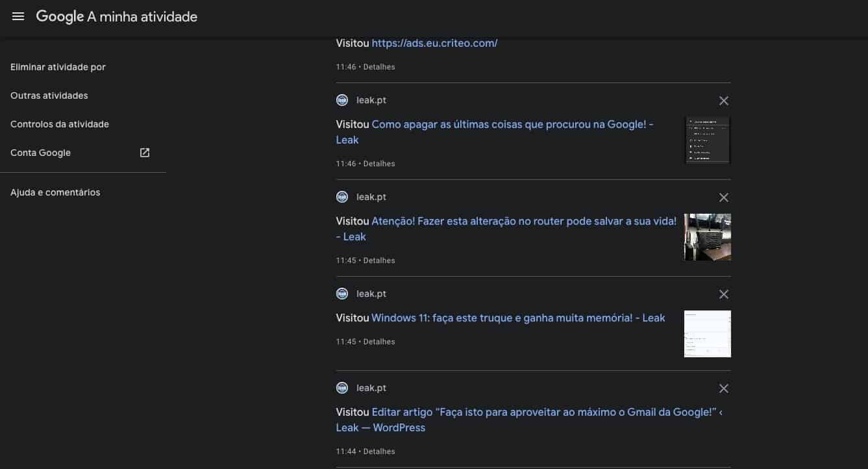Click leak.pt favicon above 'Atenção! Fazer esta' entry
868x469 pixels.
tap(342, 197)
